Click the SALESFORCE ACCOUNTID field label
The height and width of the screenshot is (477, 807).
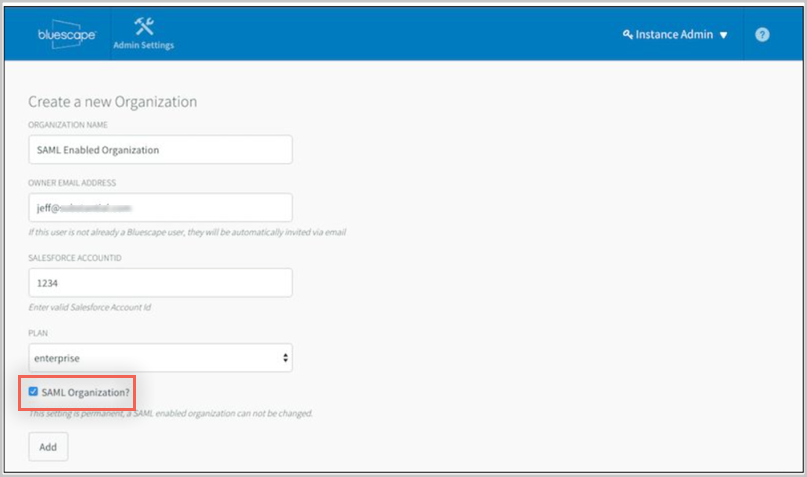pyautogui.click(x=75, y=257)
